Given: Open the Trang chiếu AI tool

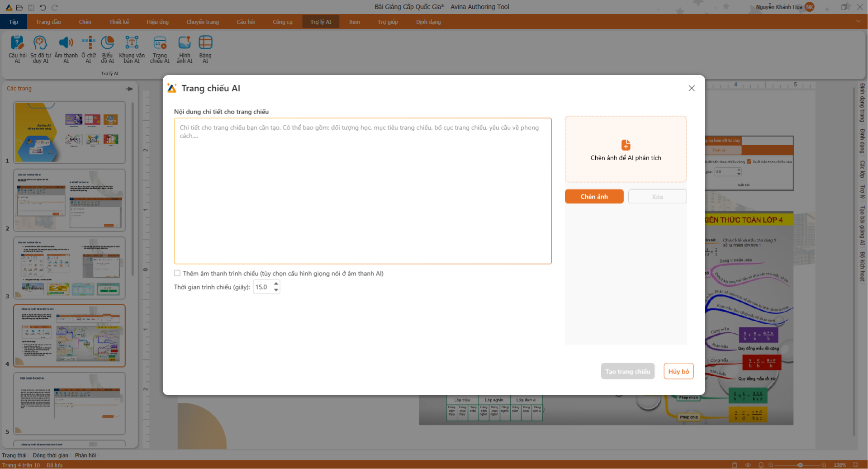Looking at the screenshot, I should [160, 49].
